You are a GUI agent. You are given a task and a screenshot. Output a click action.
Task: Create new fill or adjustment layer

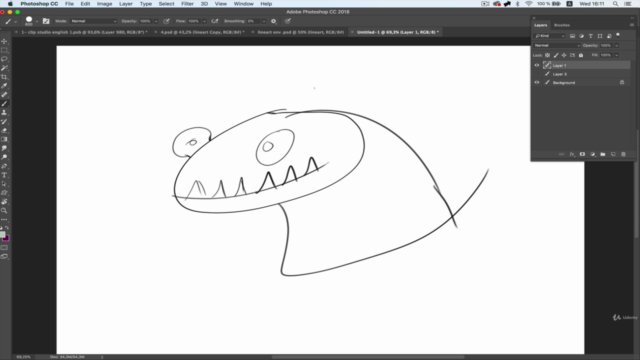click(593, 154)
